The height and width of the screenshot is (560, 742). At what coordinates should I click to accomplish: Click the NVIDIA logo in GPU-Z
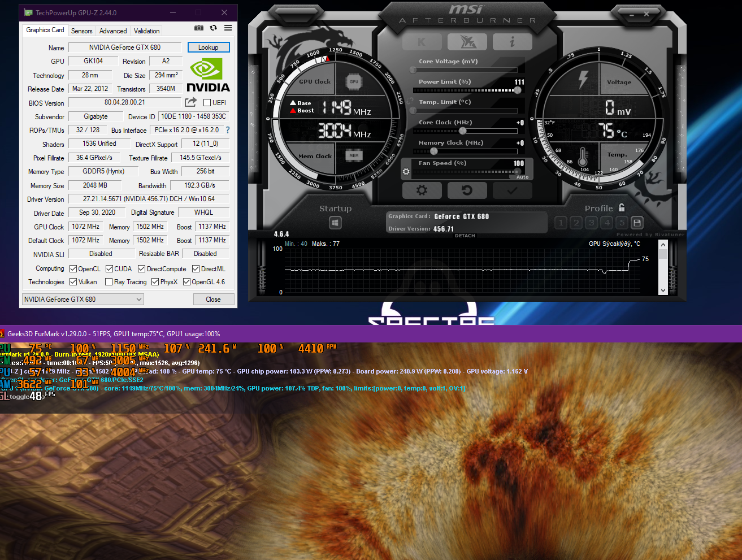208,75
